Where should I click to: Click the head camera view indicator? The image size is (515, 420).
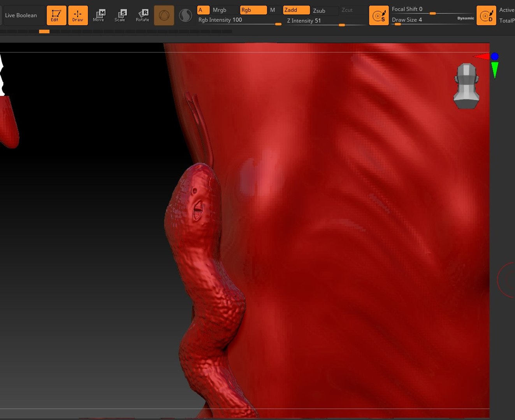[x=466, y=86]
